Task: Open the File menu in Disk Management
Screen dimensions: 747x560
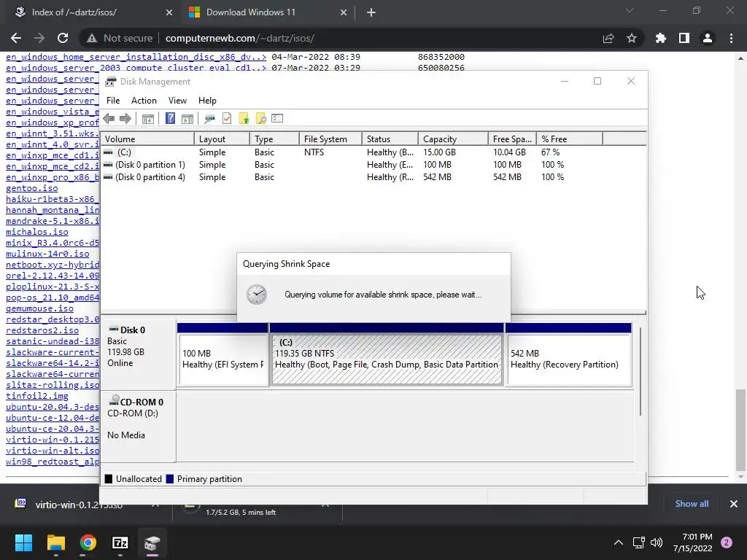Action: pyautogui.click(x=113, y=101)
